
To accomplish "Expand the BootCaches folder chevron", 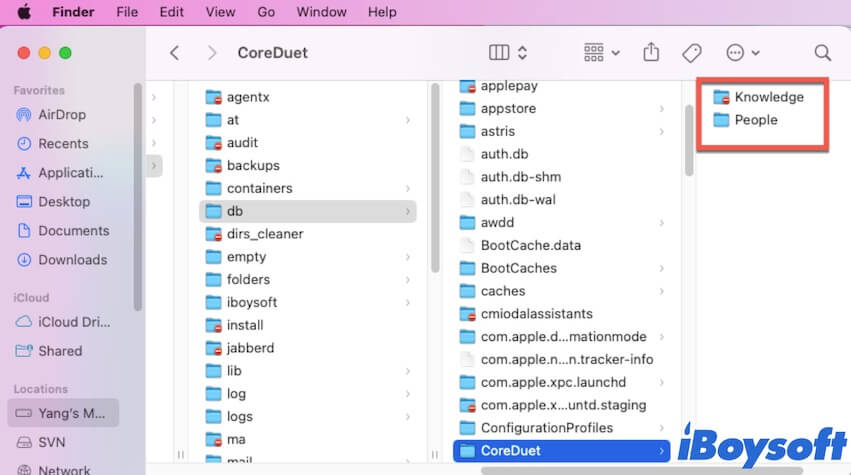I will click(662, 268).
